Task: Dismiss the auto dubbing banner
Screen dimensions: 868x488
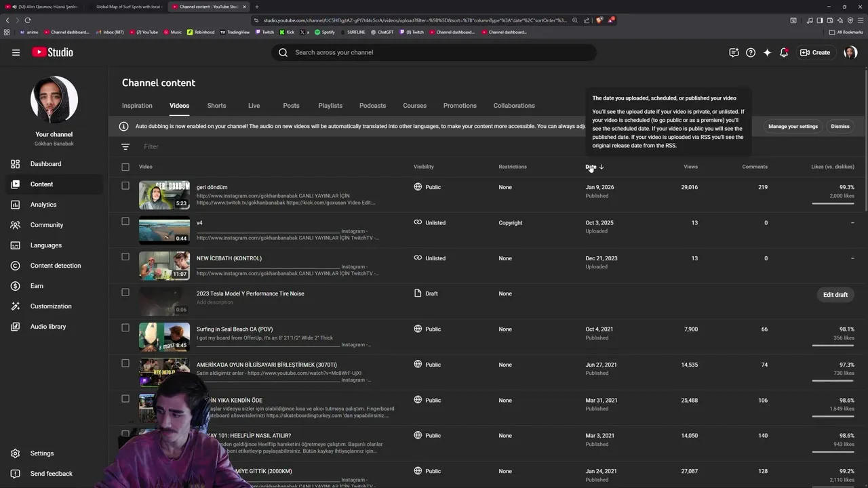Action: (840, 126)
